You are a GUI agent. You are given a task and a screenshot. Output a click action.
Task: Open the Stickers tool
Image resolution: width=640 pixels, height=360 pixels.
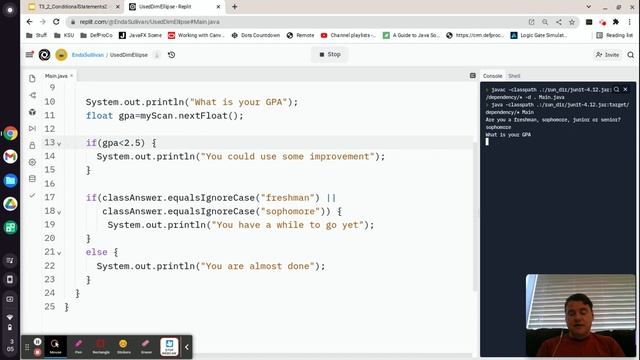point(123,347)
